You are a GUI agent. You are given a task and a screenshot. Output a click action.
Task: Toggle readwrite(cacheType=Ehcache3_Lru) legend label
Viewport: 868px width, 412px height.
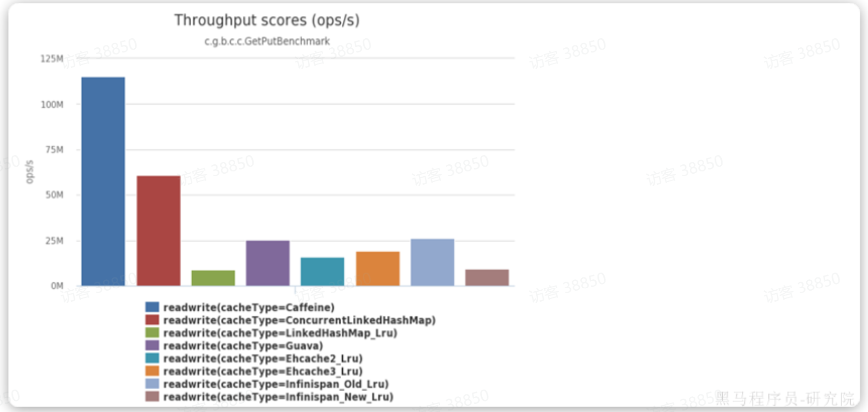tap(263, 371)
